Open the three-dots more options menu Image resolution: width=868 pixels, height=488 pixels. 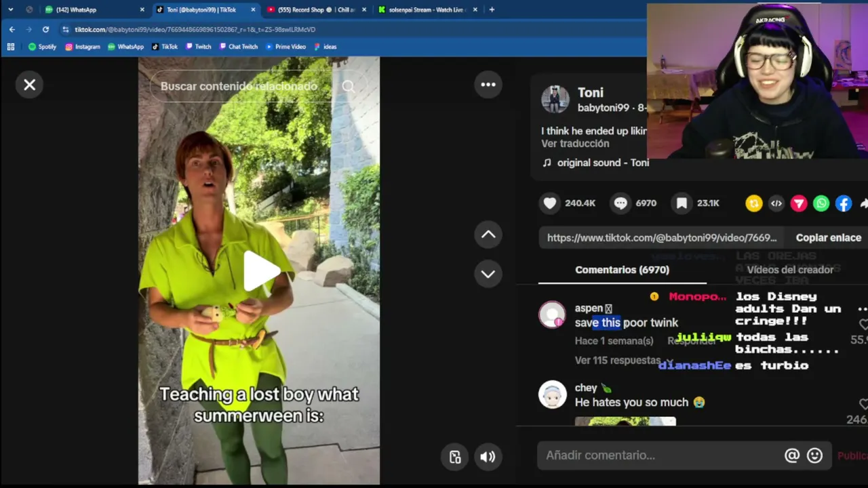tap(488, 85)
